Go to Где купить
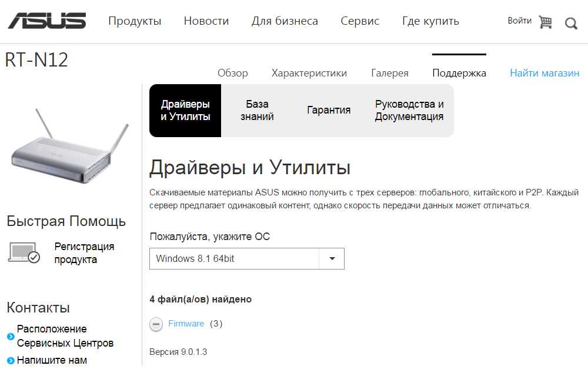This screenshot has width=588, height=369. [x=430, y=21]
